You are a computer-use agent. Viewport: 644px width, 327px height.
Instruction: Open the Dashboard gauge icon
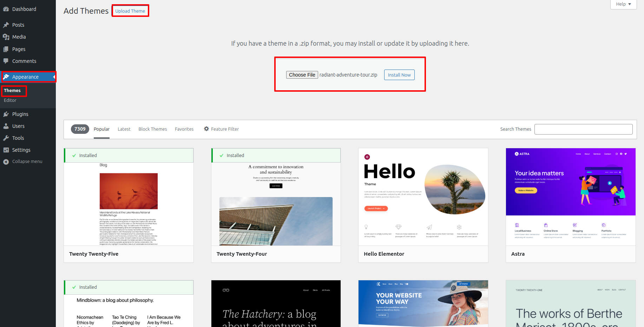pos(6,9)
